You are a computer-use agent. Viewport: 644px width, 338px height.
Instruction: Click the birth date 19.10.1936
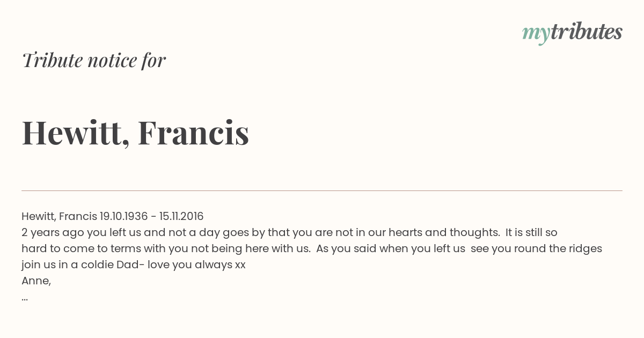click(x=123, y=216)
